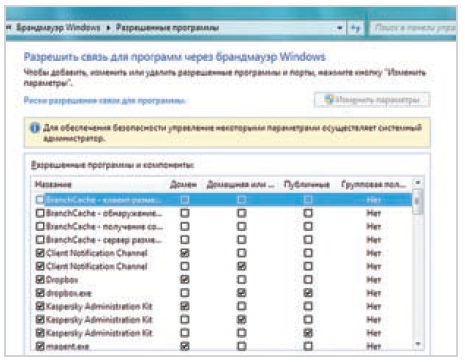This screenshot has height=362, width=465.
Task: Select the BranchCache - обнаружение row name
Action: click(104, 213)
